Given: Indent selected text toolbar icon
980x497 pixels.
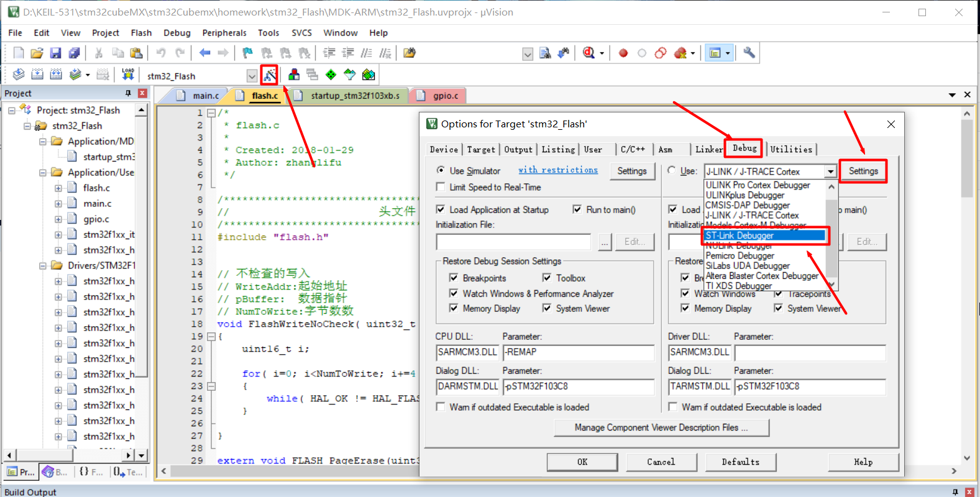Looking at the screenshot, I should pyautogui.click(x=329, y=53).
